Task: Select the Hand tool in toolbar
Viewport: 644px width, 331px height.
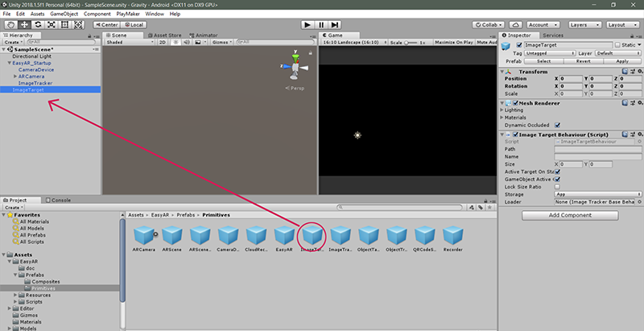Action: click(x=10, y=25)
